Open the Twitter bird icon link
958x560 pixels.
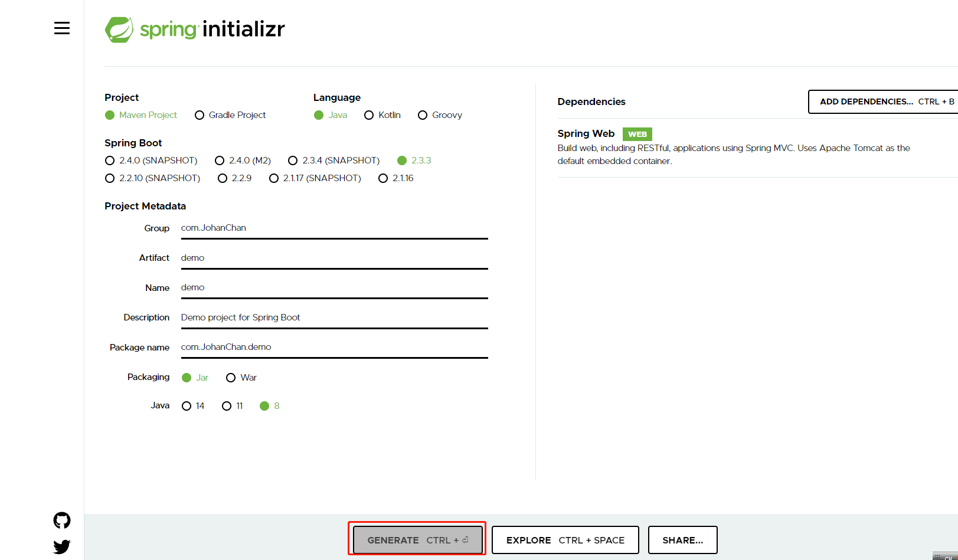(x=62, y=547)
